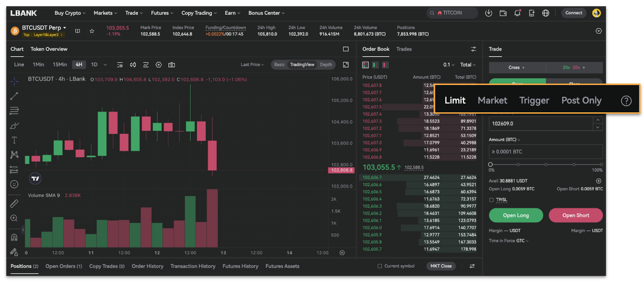Click the chart fullscreen icon

tap(346, 65)
